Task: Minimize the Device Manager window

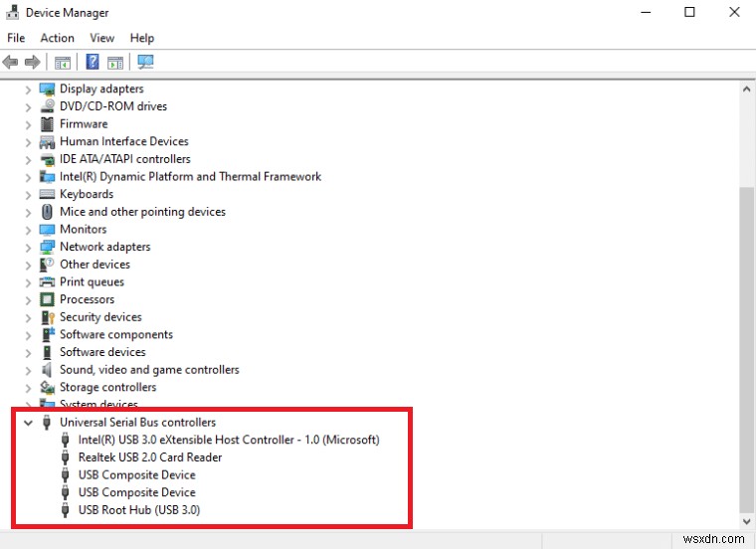Action: (646, 12)
